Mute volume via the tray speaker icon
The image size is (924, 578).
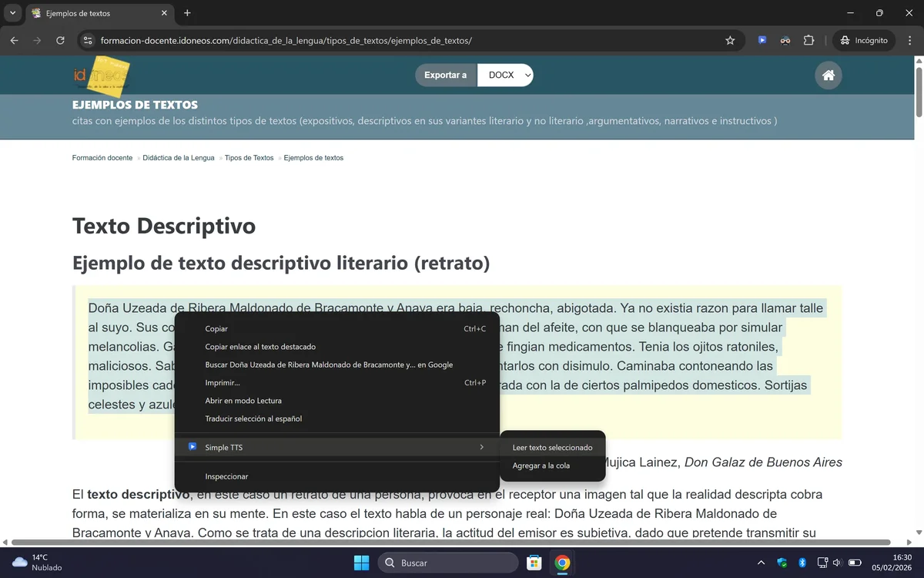click(x=839, y=563)
